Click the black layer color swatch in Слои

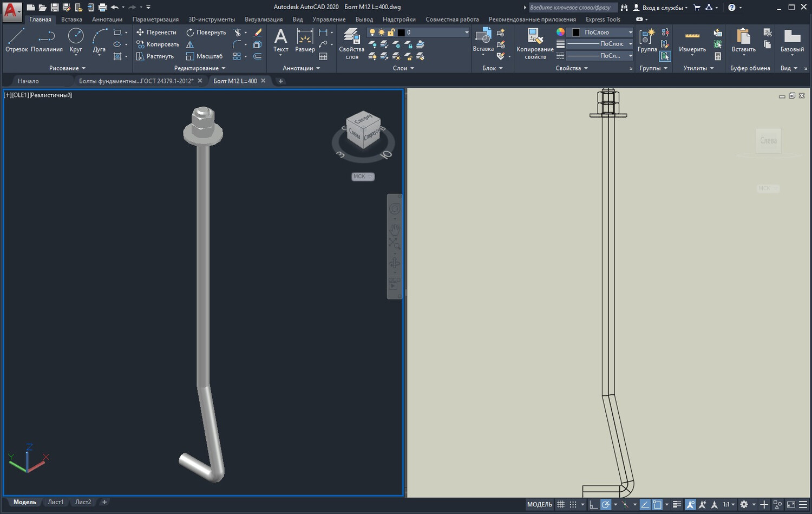pyautogui.click(x=401, y=32)
